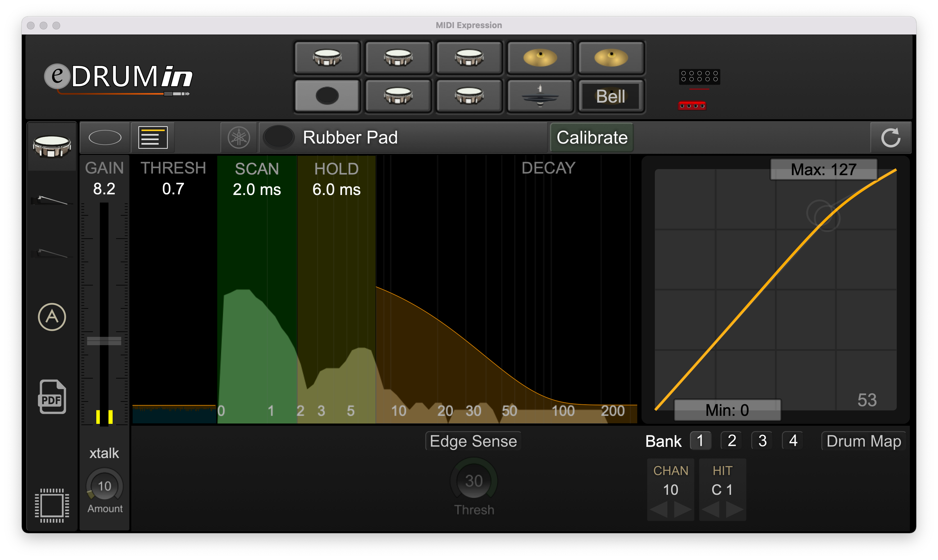Screen dimensions: 938x560
Task: Select the second cymbal pad in top row
Action: point(611,58)
